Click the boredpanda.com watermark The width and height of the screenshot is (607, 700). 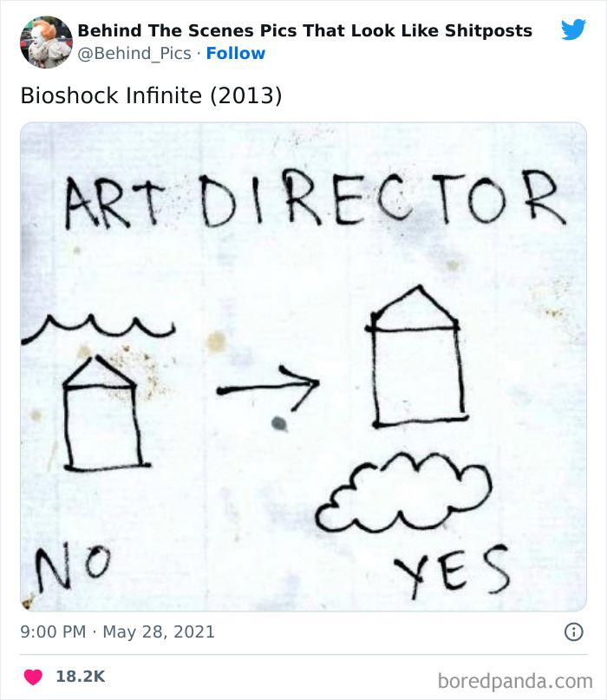(x=515, y=681)
